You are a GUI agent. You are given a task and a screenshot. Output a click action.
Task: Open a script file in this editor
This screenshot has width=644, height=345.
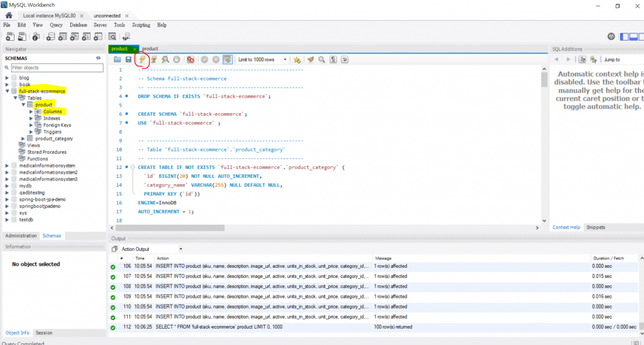[118, 60]
